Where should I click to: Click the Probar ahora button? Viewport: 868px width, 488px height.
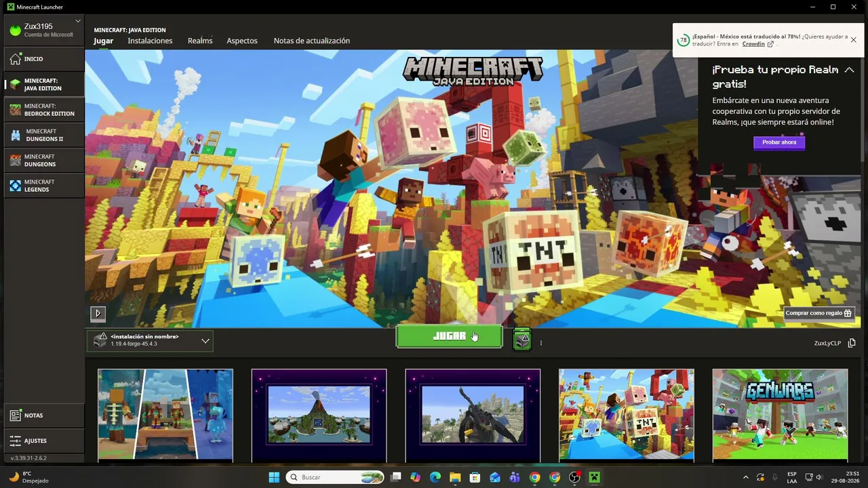779,142
